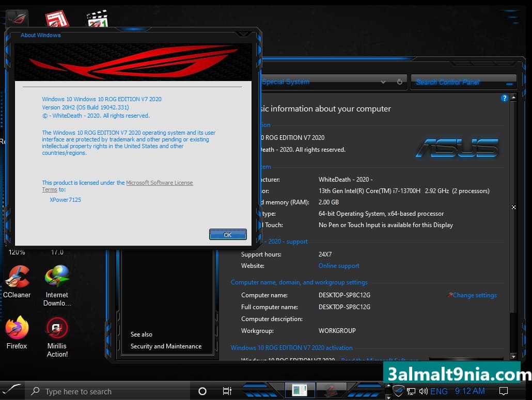Open the red document desktop icon
This screenshot has height=400, width=532.
point(57,19)
